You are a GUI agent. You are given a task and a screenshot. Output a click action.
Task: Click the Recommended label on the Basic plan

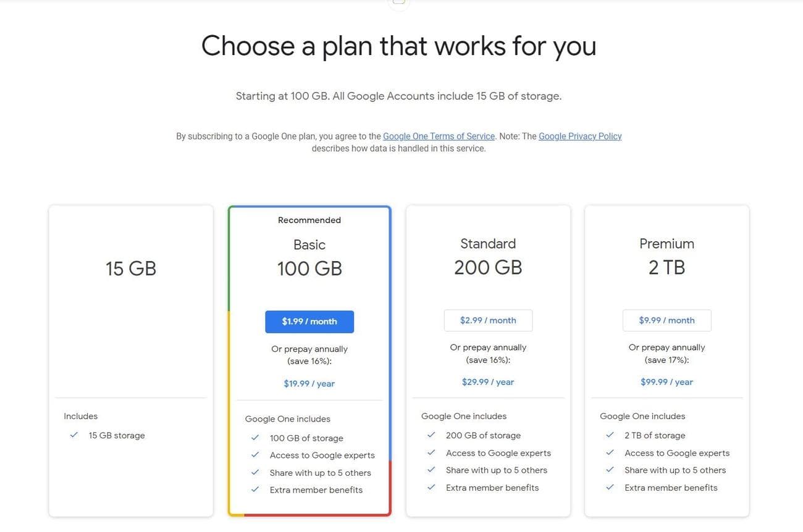[309, 220]
